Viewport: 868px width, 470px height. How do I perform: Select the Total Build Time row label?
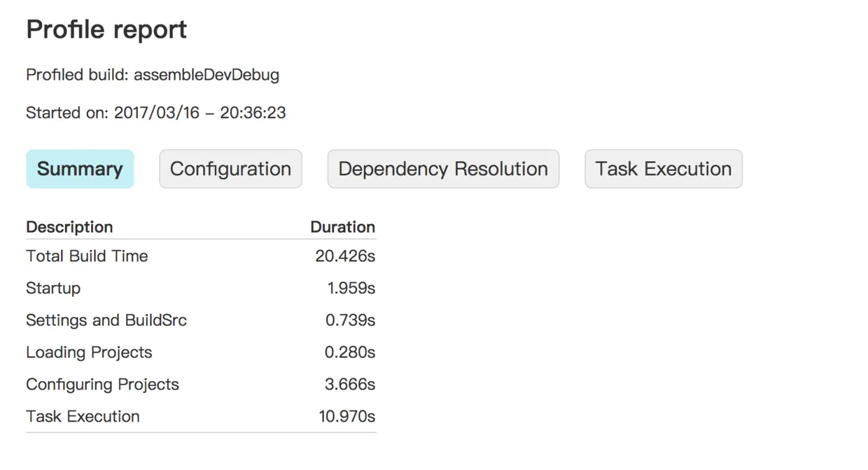(87, 256)
